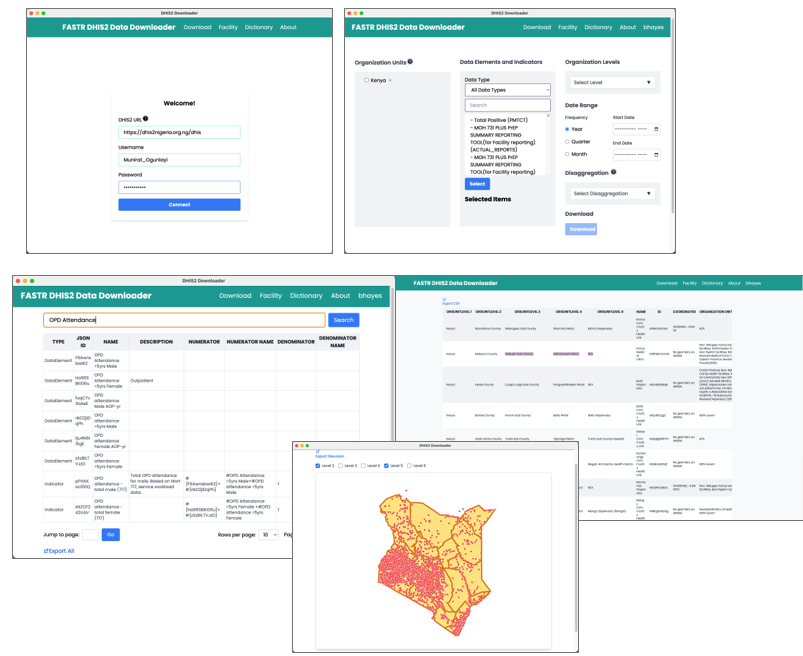Click the blue Select button under data elements
Viewport: 803px width, 656px height.
(x=477, y=184)
